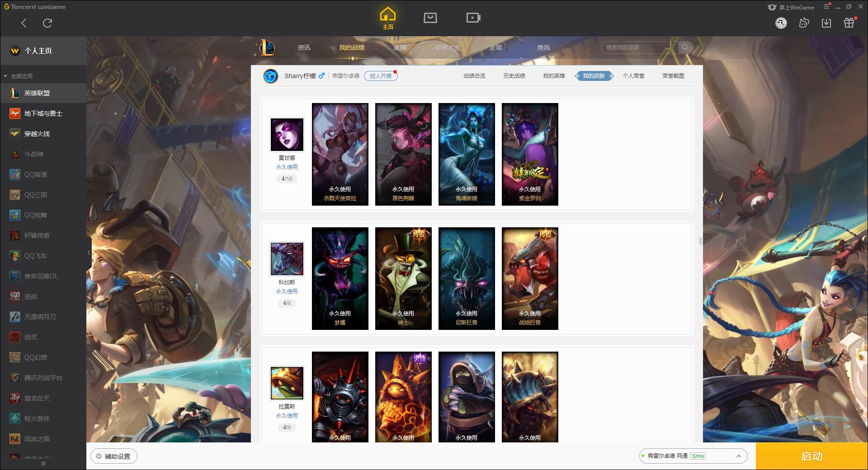The height and width of the screenshot is (470, 868).
Task: Click Sharry柠檬 profile avatar
Action: [271, 76]
